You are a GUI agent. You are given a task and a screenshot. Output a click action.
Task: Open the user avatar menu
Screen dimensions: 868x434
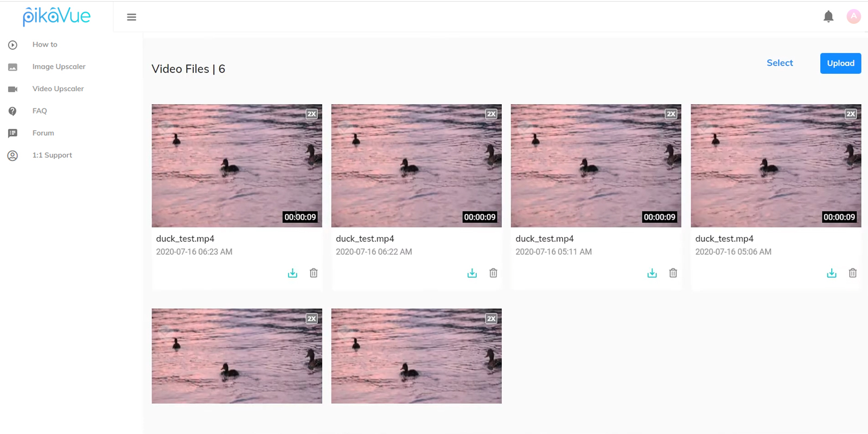pyautogui.click(x=853, y=16)
